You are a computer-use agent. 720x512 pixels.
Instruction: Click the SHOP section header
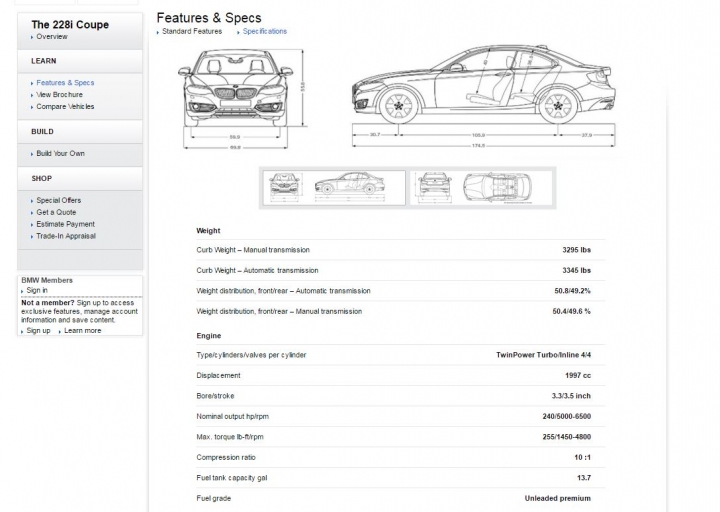[x=41, y=179]
